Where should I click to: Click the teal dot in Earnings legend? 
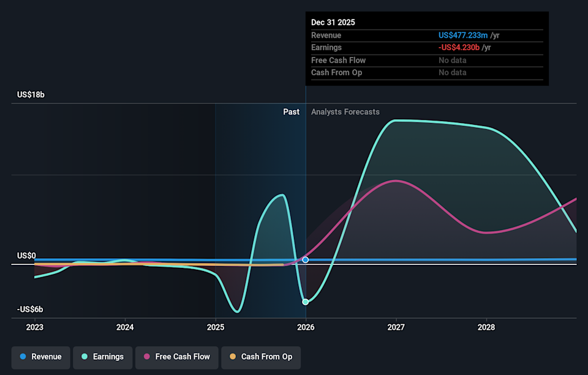[85, 357]
